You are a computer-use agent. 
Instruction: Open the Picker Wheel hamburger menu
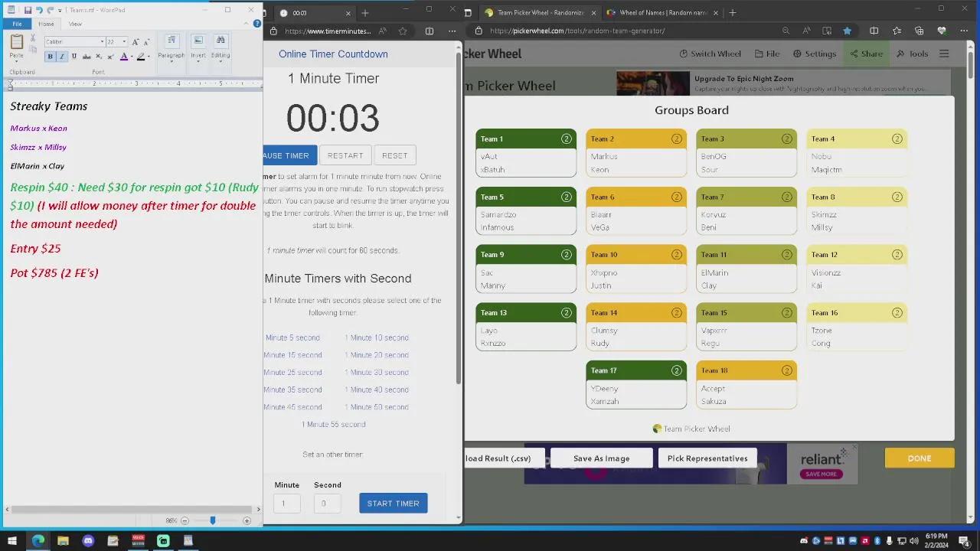pyautogui.click(x=944, y=54)
